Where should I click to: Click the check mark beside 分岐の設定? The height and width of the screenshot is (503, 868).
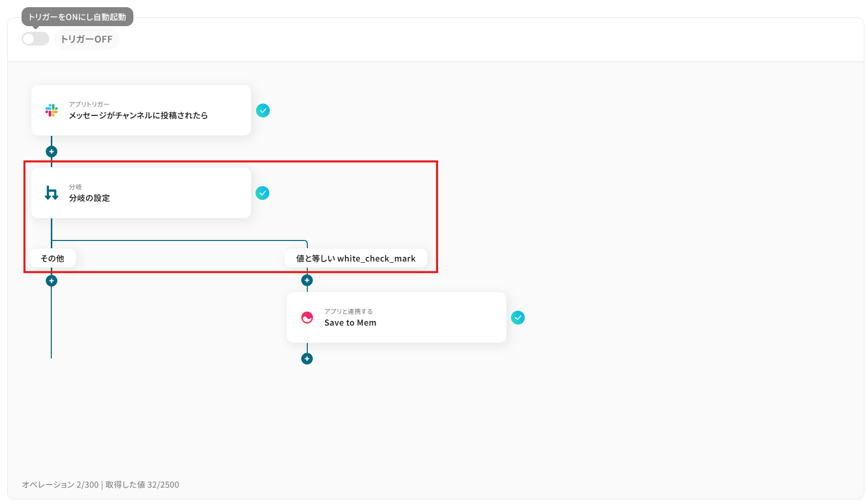[x=263, y=193]
